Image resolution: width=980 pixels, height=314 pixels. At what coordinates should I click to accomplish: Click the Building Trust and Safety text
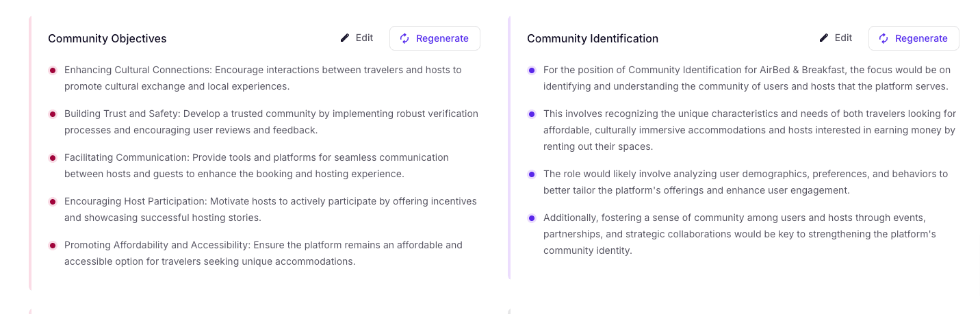coord(121,114)
